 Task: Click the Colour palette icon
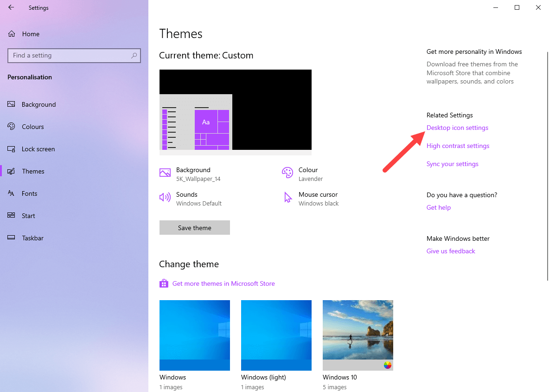(x=287, y=173)
